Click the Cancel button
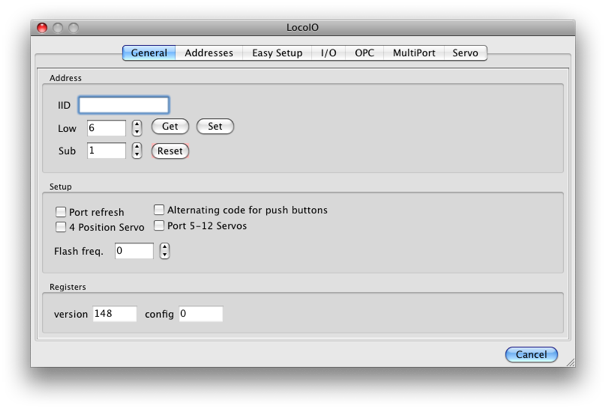The image size is (606, 409). 531,354
